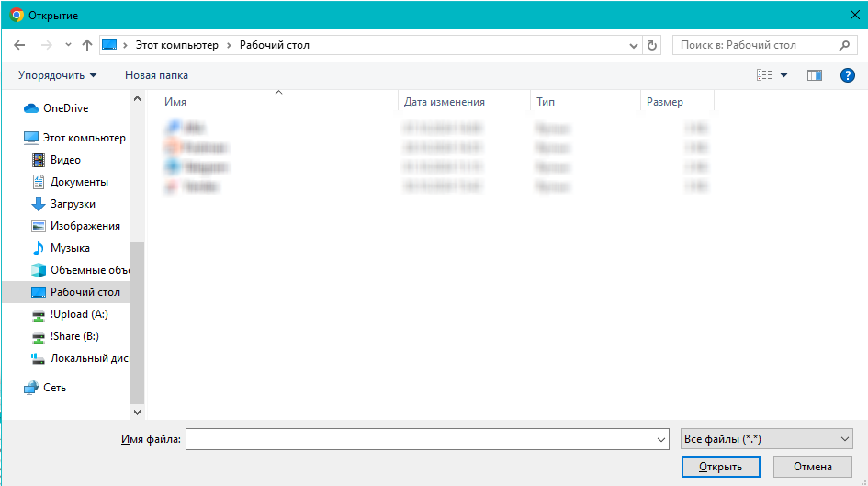868x486 pixels.
Task: Click into the 'Имя файла' text field
Action: coord(421,439)
